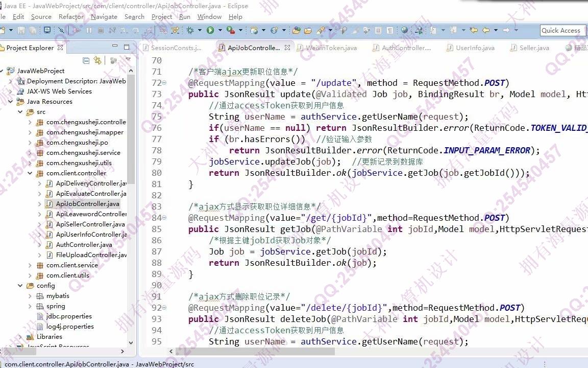The width and height of the screenshot is (588, 368).
Task: Click the editor horizontal scrollbar thumb
Action: pos(254,352)
